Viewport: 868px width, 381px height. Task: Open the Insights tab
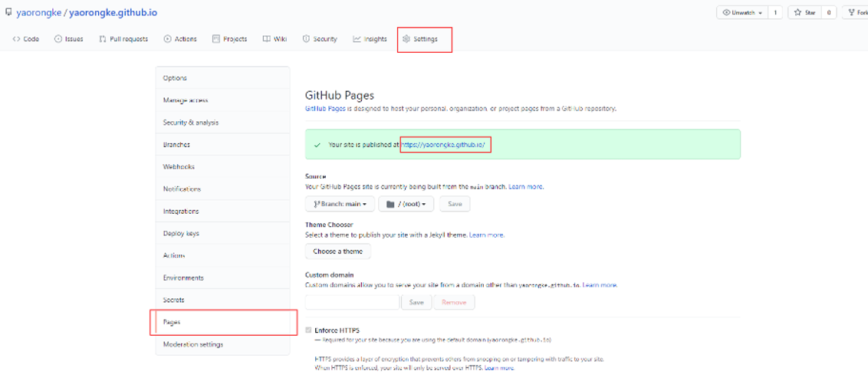pyautogui.click(x=370, y=39)
